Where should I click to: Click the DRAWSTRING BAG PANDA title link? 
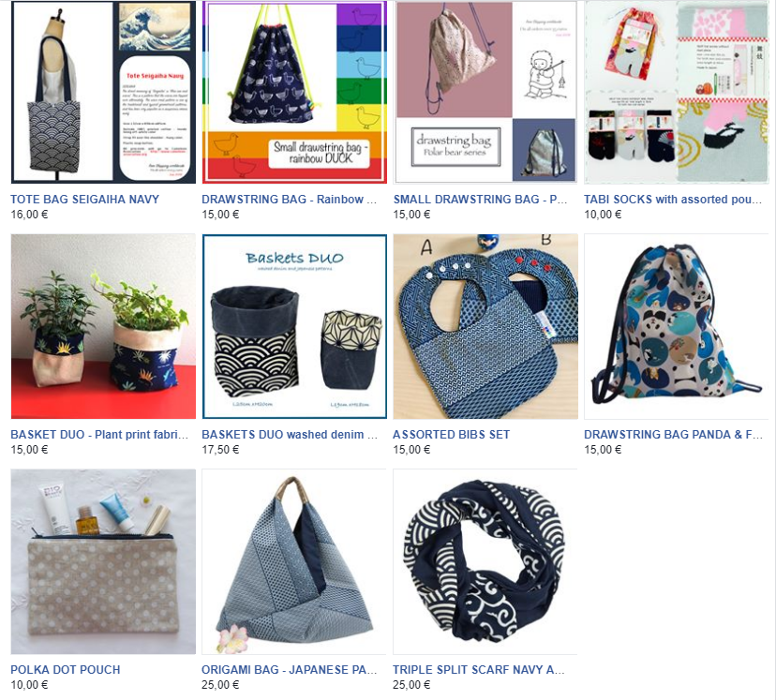pyautogui.click(x=673, y=435)
